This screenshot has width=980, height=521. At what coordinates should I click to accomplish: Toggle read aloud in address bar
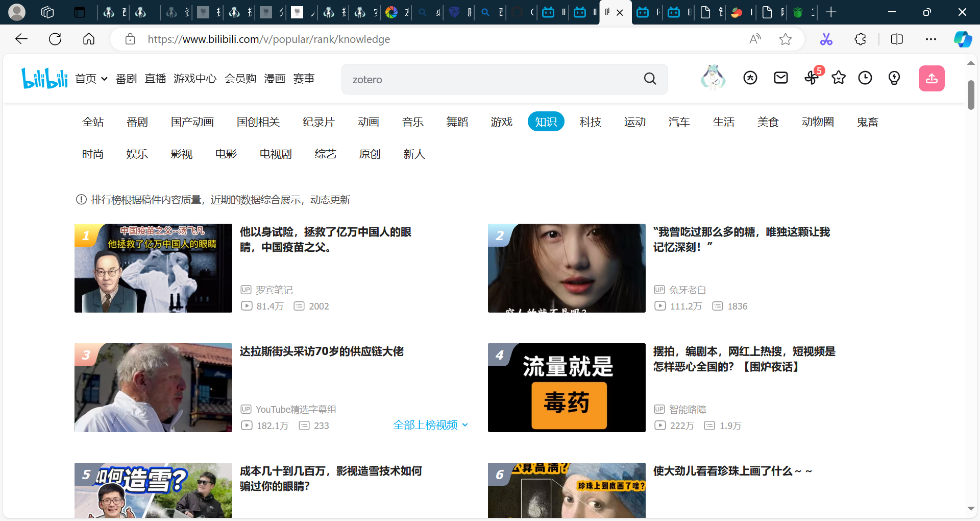coord(755,39)
